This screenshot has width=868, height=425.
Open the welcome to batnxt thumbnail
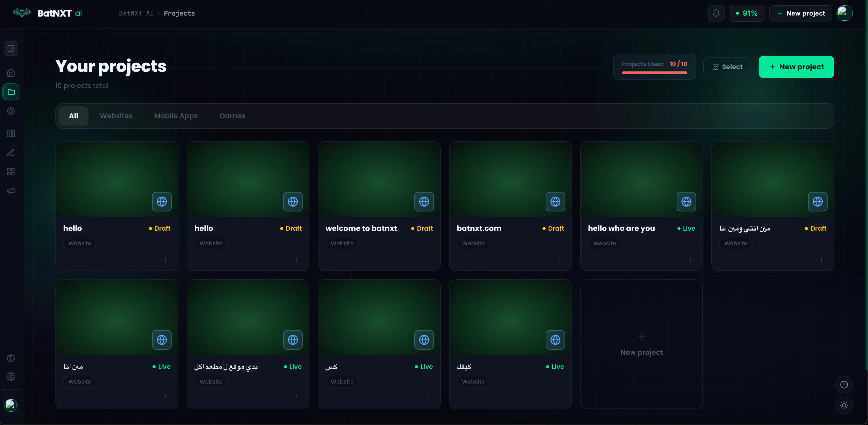[x=379, y=179]
